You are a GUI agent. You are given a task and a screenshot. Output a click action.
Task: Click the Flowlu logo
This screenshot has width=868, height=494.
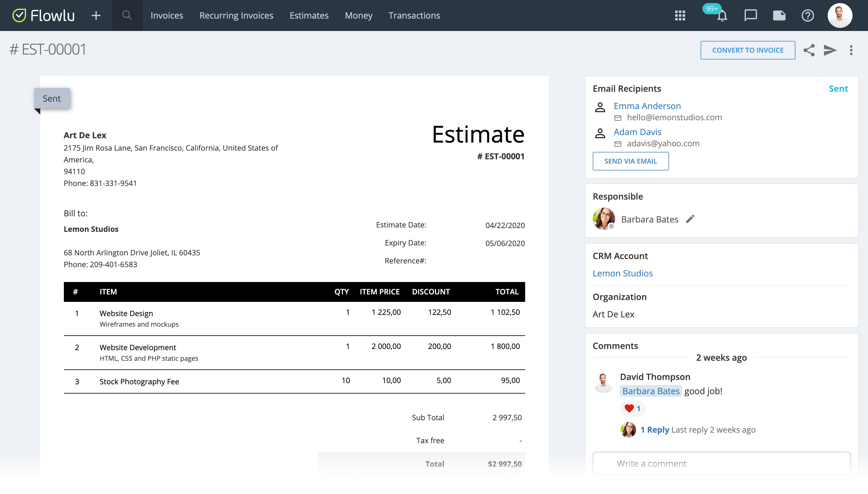[43, 15]
